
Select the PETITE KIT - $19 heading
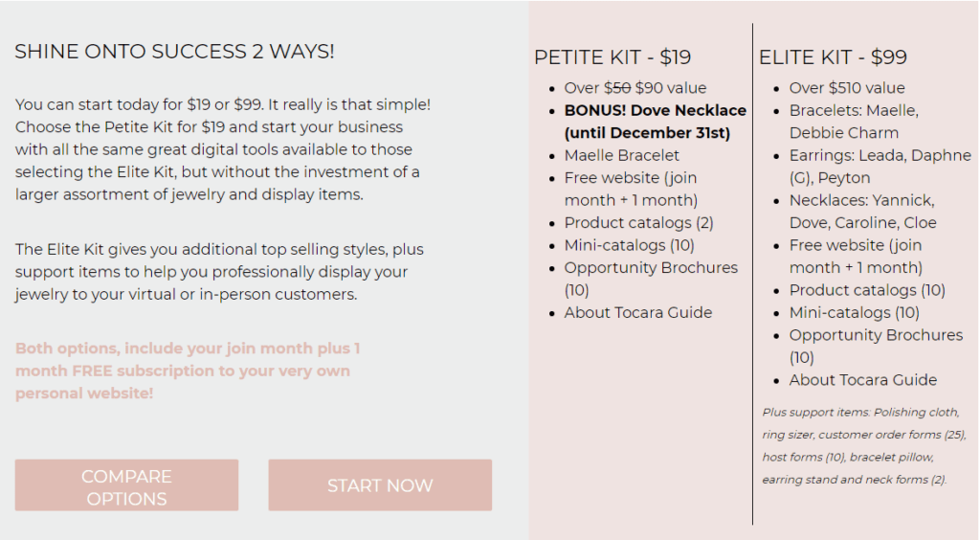click(612, 57)
